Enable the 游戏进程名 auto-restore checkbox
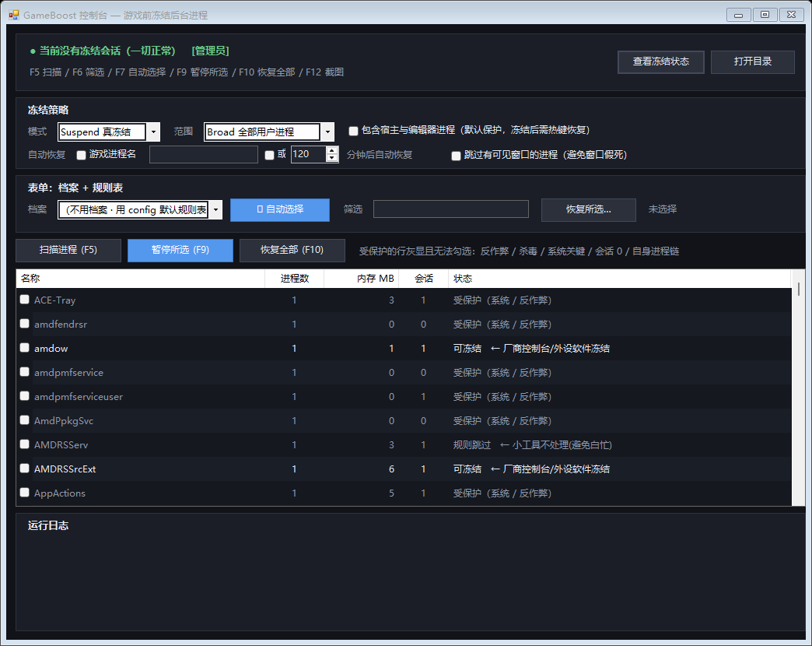Image resolution: width=812 pixels, height=646 pixels. click(x=81, y=155)
